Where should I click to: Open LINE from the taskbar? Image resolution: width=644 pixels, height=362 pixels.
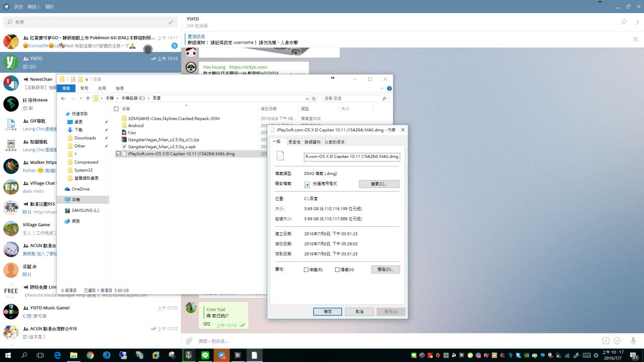[x=205, y=355]
